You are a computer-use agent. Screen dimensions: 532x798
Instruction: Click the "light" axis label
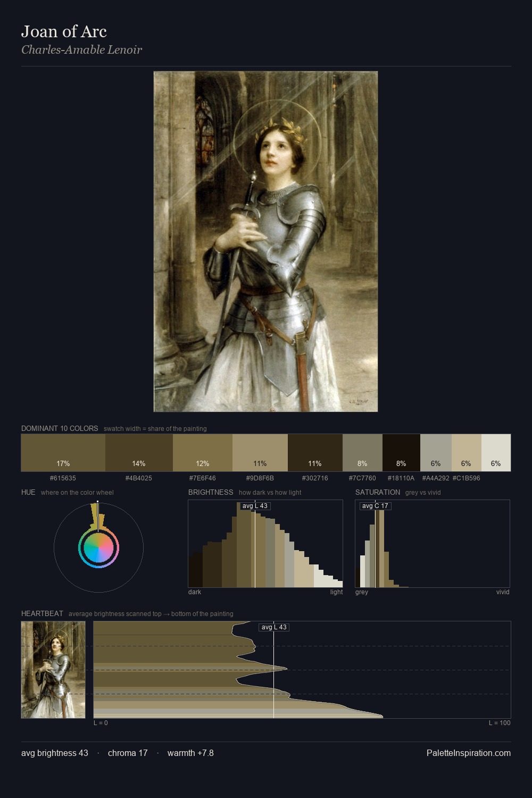coord(337,592)
